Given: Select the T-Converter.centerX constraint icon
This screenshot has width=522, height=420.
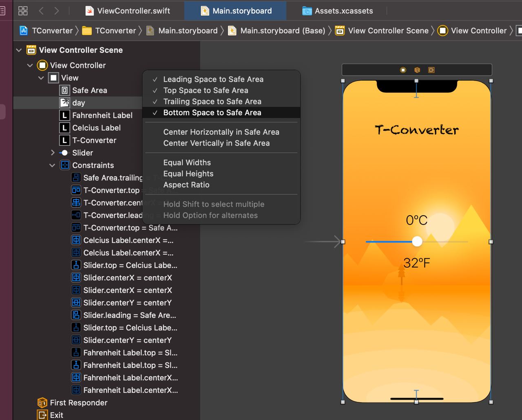Looking at the screenshot, I should click(76, 203).
